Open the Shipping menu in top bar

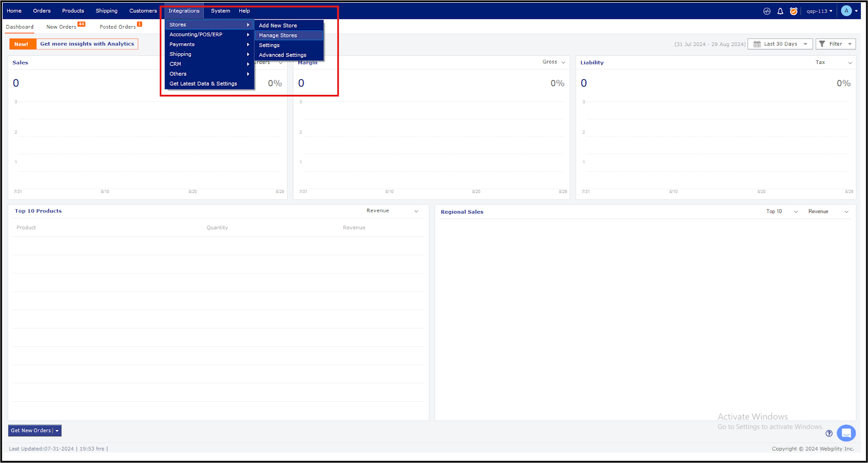107,11
